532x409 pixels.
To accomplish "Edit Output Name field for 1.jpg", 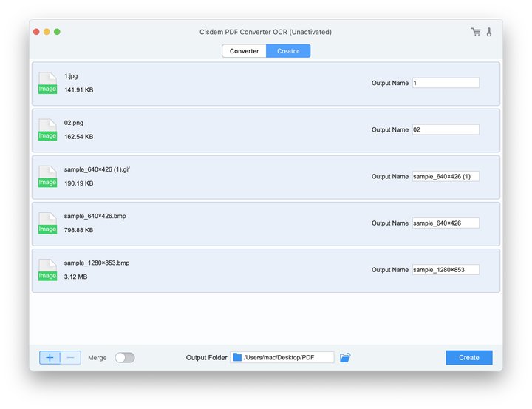I will (446, 83).
